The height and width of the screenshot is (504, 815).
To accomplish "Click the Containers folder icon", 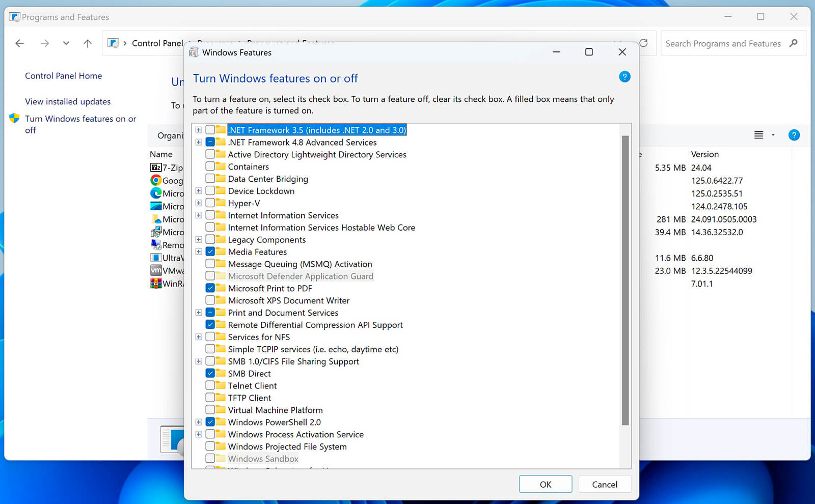I will [221, 166].
